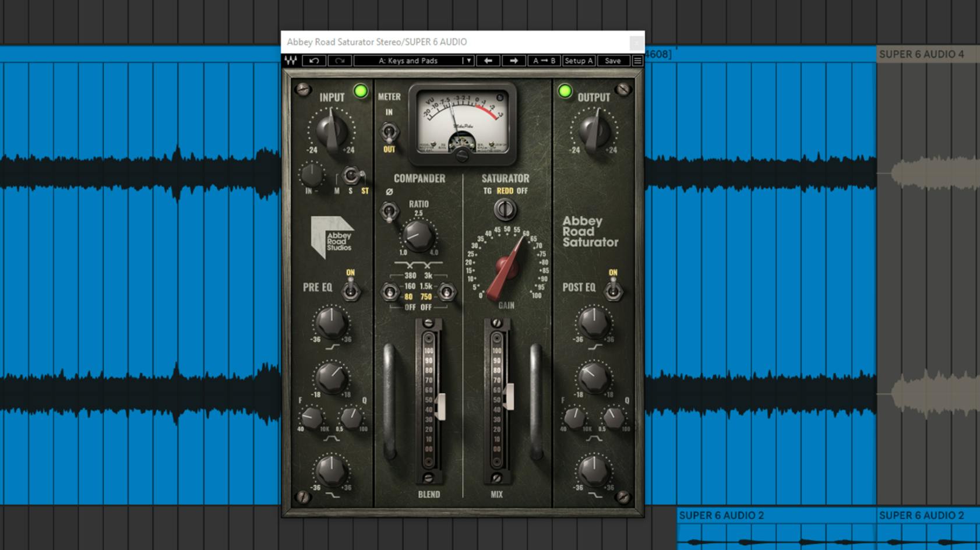The width and height of the screenshot is (980, 550).
Task: Click the Post EQ Q width knob
Action: pos(614,418)
